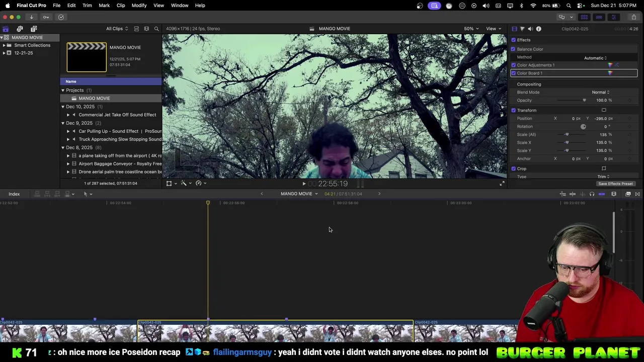644x362 pixels.
Task: Open the Window menu
Action: click(x=180, y=5)
